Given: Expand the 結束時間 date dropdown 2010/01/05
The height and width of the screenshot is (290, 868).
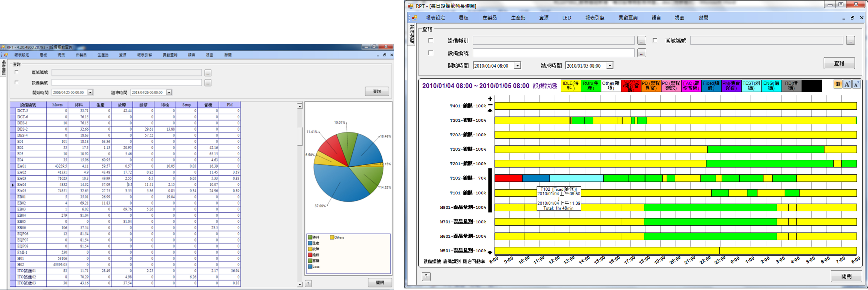Looking at the screenshot, I should (610, 66).
